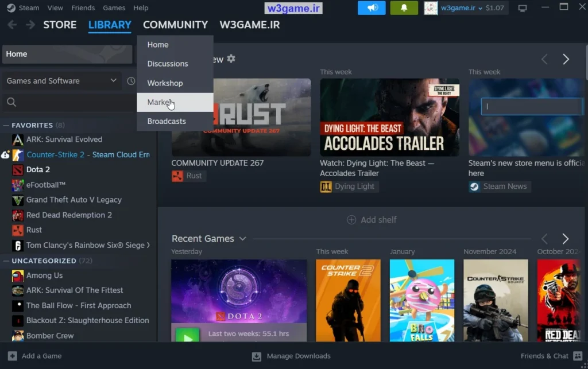This screenshot has width=588, height=369.
Task: Go back with the left navigation arrow
Action: click(12, 25)
